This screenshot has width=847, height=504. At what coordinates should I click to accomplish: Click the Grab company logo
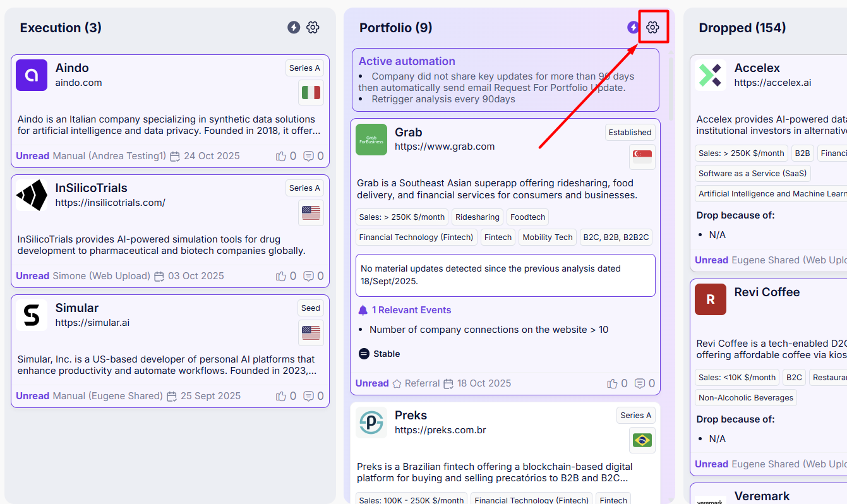coord(371,140)
